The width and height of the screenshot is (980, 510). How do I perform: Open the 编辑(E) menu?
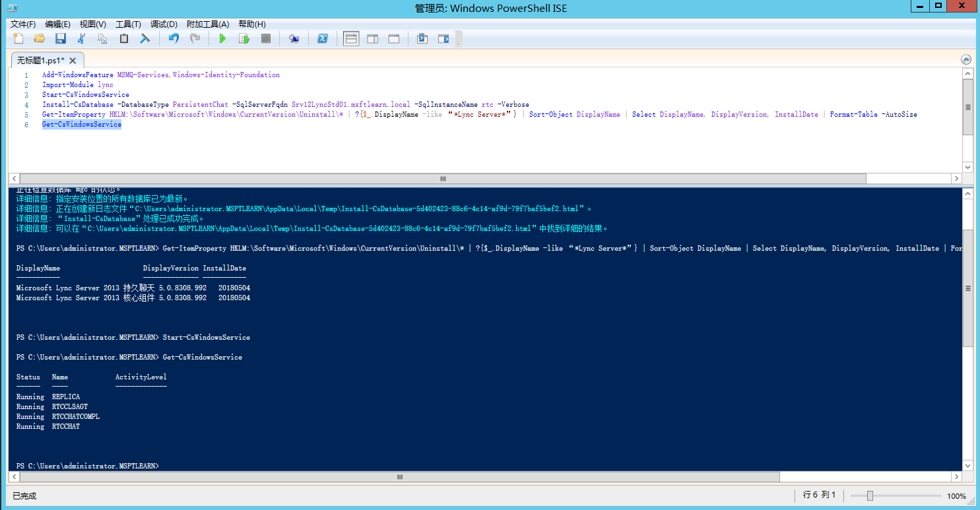tap(58, 24)
